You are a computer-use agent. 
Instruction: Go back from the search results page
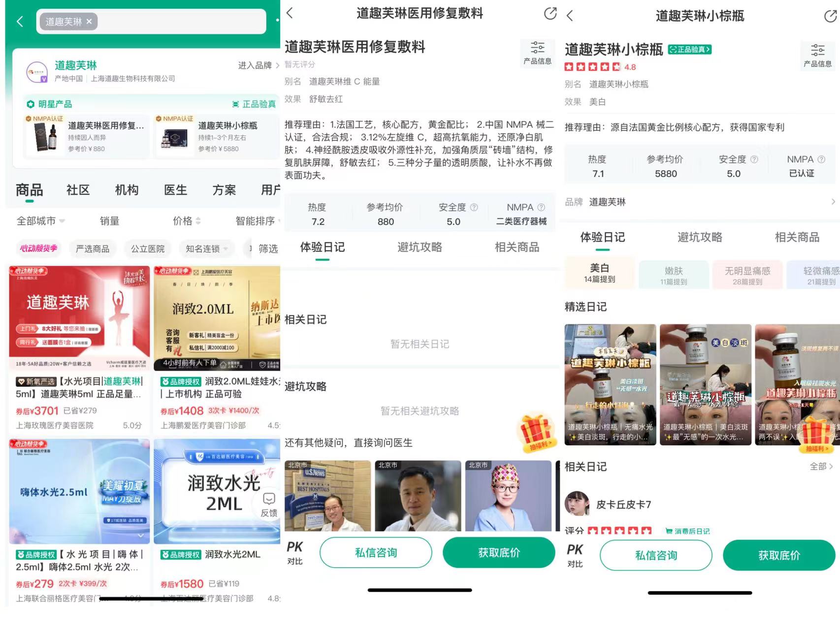[x=20, y=22]
